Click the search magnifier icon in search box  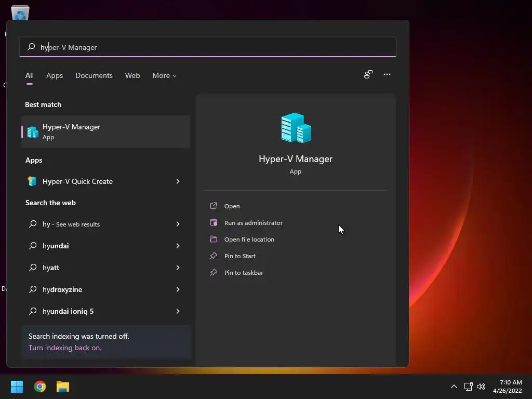tap(31, 47)
